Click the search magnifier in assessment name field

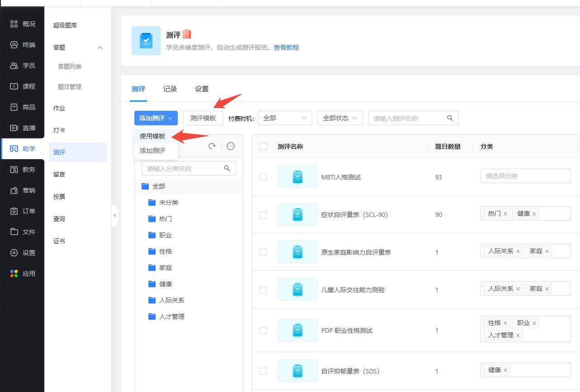[450, 118]
